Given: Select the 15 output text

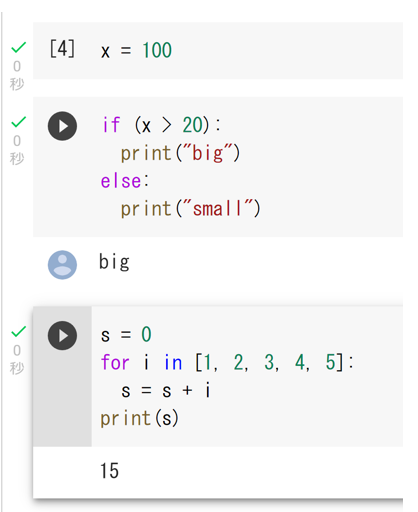Looking at the screenshot, I should point(109,471).
